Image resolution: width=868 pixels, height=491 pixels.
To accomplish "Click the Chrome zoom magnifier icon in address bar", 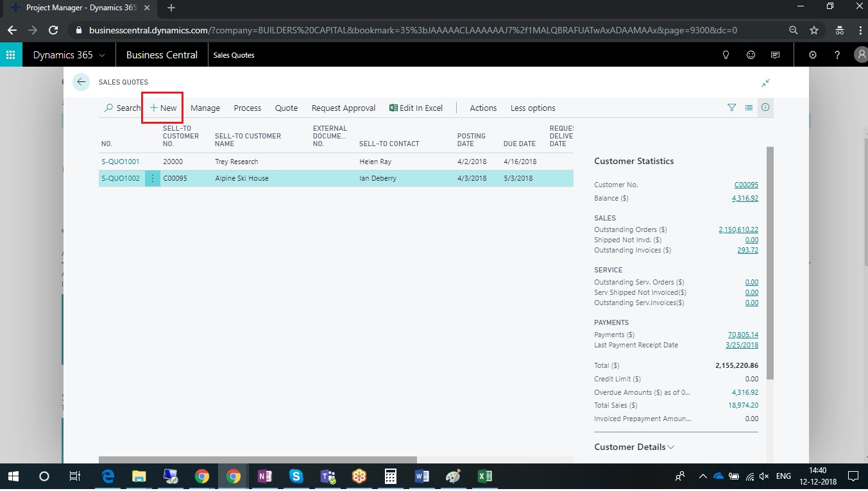I will tap(794, 30).
